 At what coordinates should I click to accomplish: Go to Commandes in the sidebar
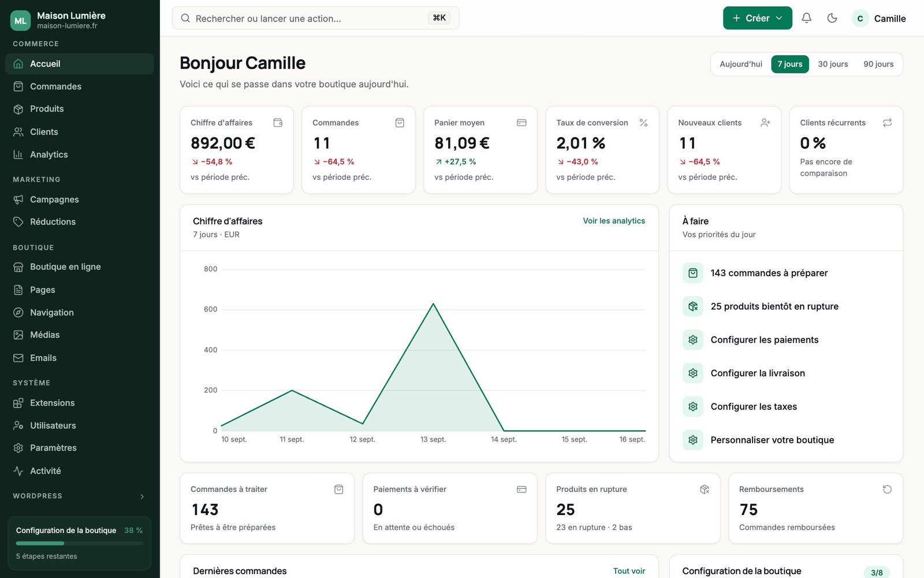click(x=80, y=86)
